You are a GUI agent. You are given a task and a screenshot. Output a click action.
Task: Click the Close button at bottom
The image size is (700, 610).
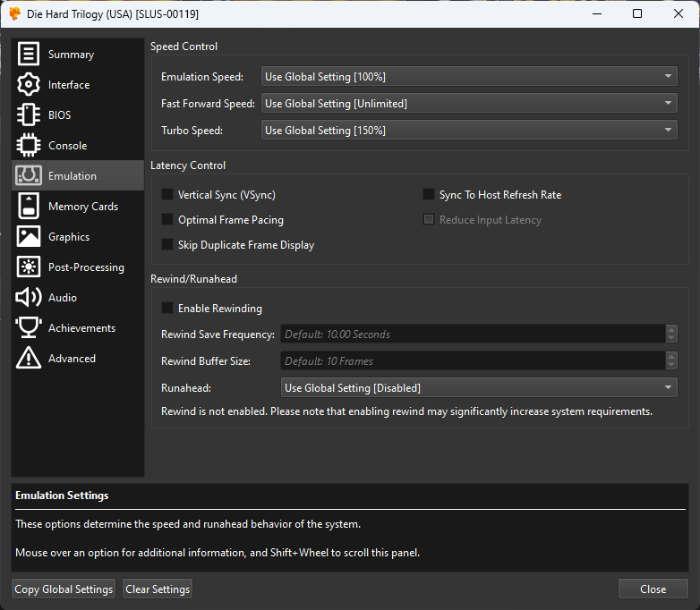pos(653,589)
